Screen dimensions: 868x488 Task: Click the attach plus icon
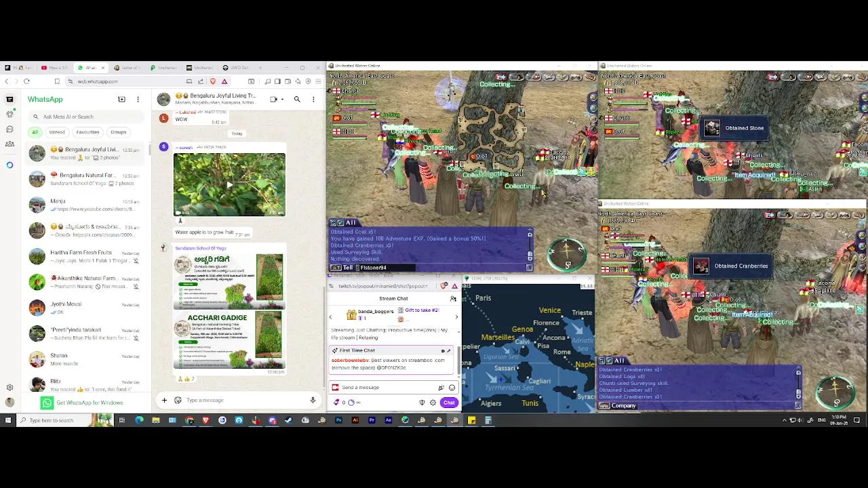(164, 400)
